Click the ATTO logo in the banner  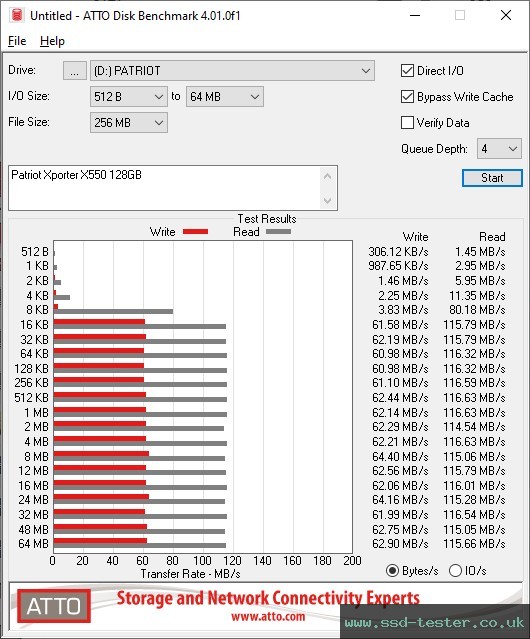click(54, 606)
